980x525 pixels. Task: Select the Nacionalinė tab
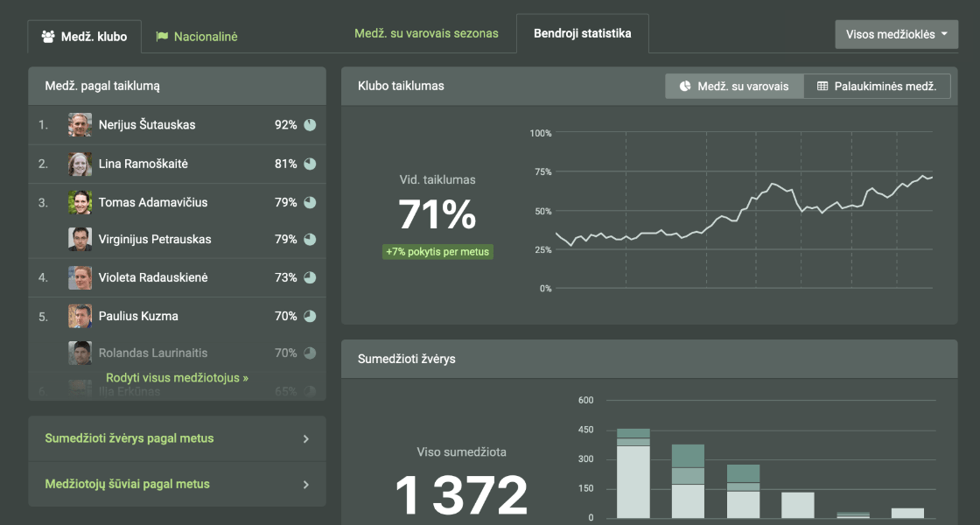[197, 37]
